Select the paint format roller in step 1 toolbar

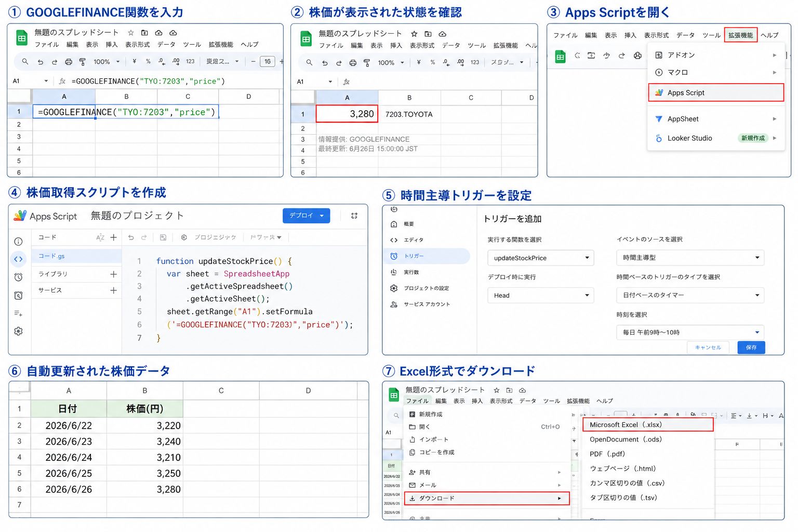[82, 62]
